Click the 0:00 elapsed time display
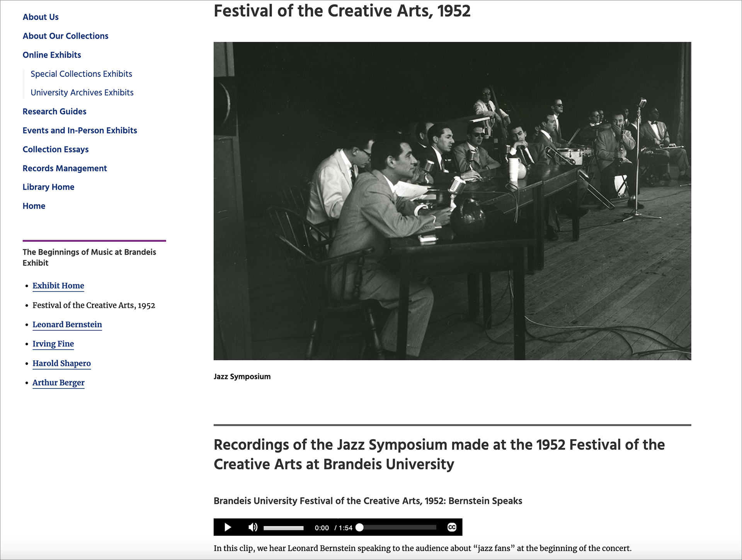 click(322, 528)
